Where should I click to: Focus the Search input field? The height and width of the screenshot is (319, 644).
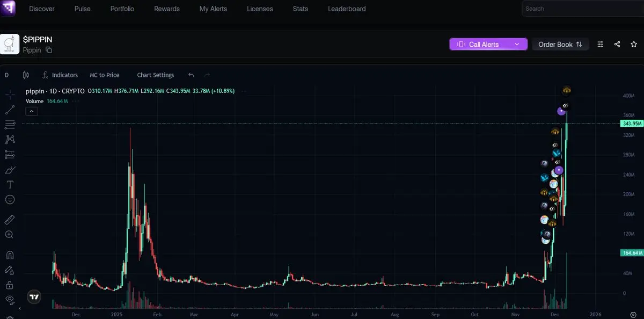coord(583,9)
